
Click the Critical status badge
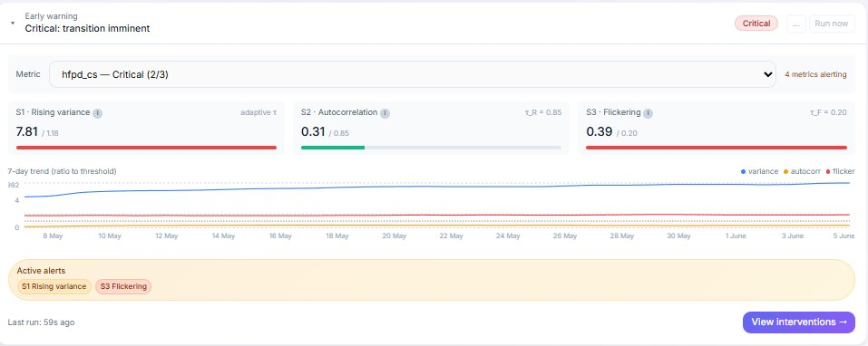[x=756, y=24]
